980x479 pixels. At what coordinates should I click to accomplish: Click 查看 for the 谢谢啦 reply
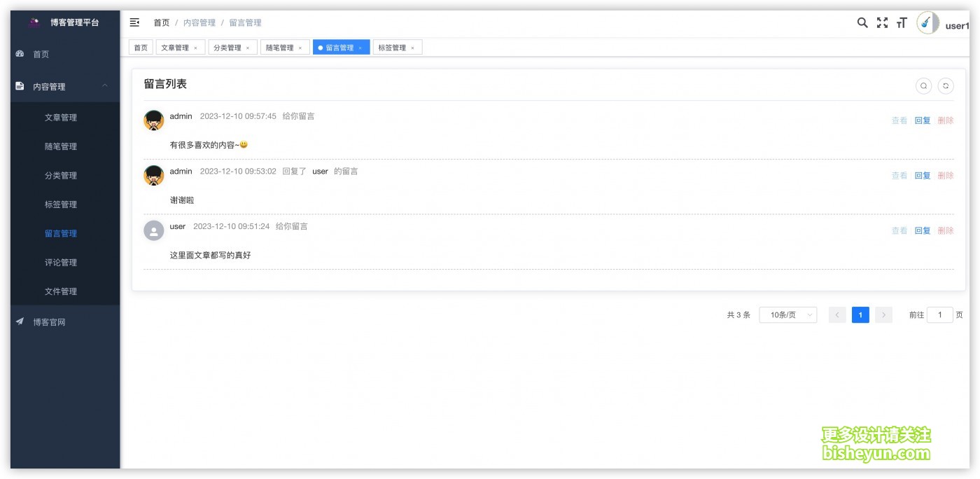[x=899, y=176]
